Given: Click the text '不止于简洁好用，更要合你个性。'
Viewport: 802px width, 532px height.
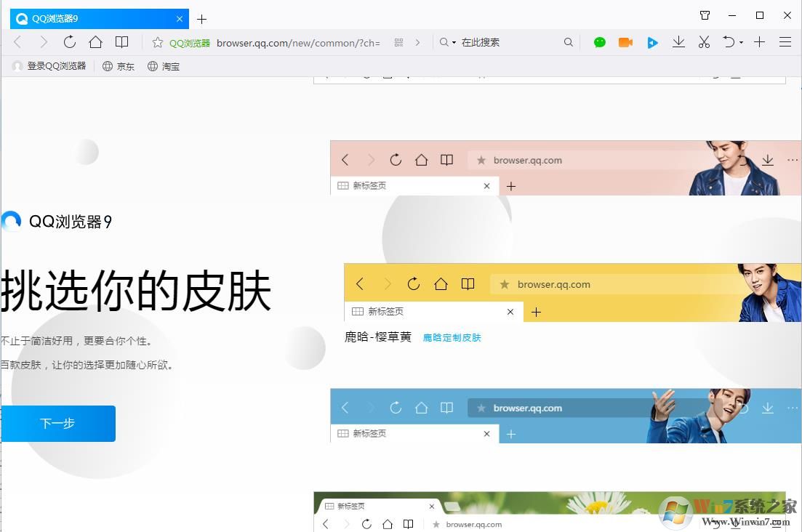Looking at the screenshot, I should pyautogui.click(x=76, y=341).
